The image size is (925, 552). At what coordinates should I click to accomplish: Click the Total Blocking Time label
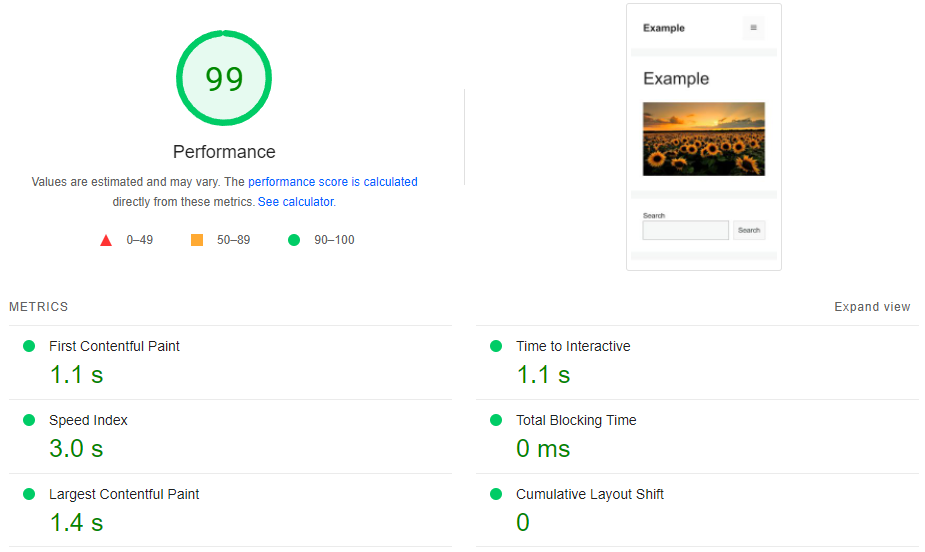click(x=576, y=420)
